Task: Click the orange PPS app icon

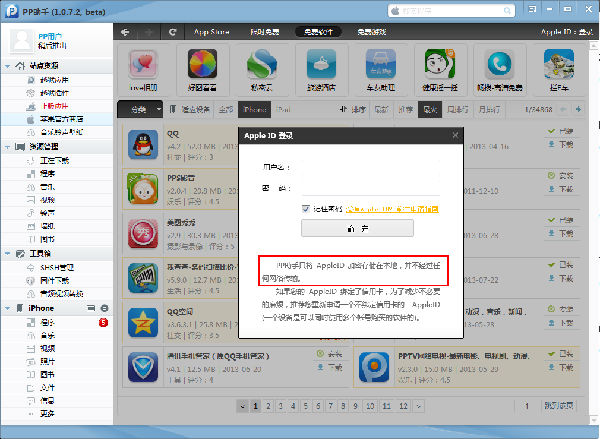Action: (143, 188)
